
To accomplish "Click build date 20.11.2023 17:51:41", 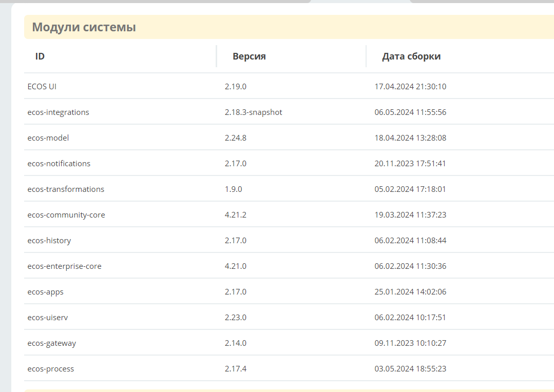I will [410, 164].
